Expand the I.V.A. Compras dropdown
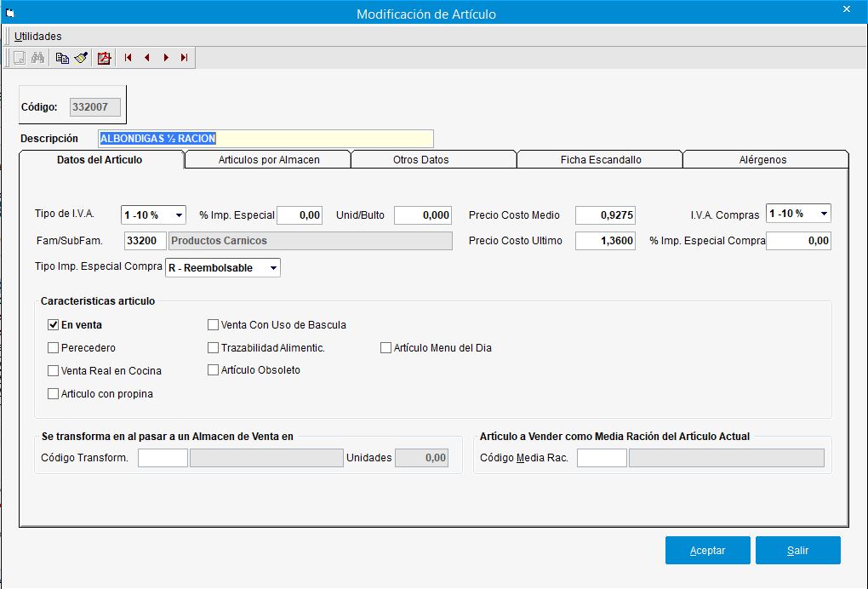Screen dimensions: 868x589 pos(824,214)
